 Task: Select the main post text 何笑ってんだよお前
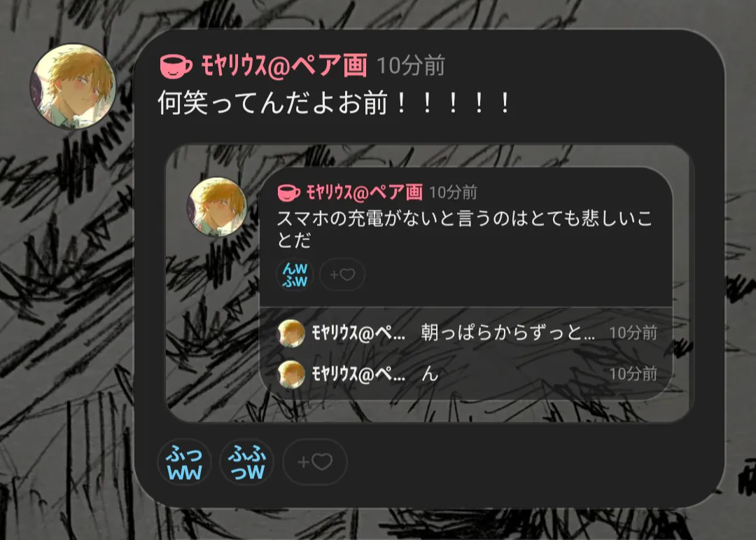click(273, 102)
